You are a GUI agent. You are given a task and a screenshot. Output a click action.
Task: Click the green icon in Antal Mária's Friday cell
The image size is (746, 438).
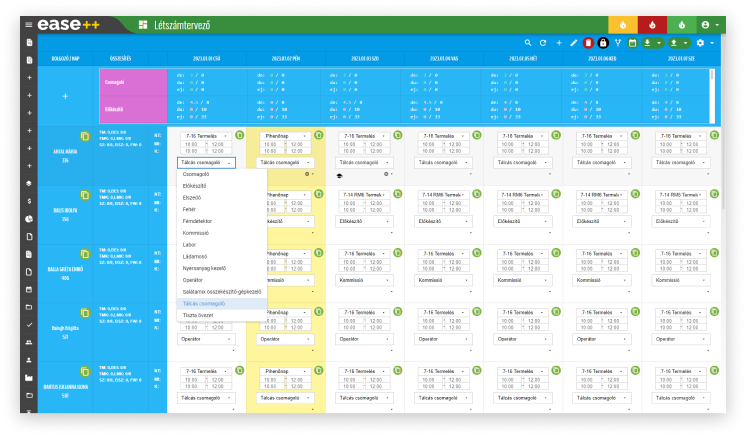(319, 135)
